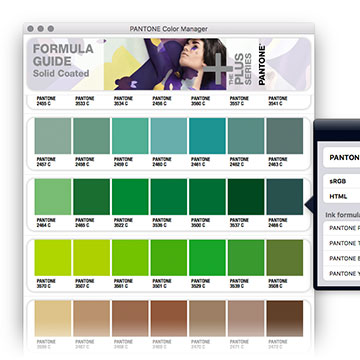This screenshot has width=360, height=360.
Task: Click the PANTONE 3560 C label
Action: (x=201, y=101)
